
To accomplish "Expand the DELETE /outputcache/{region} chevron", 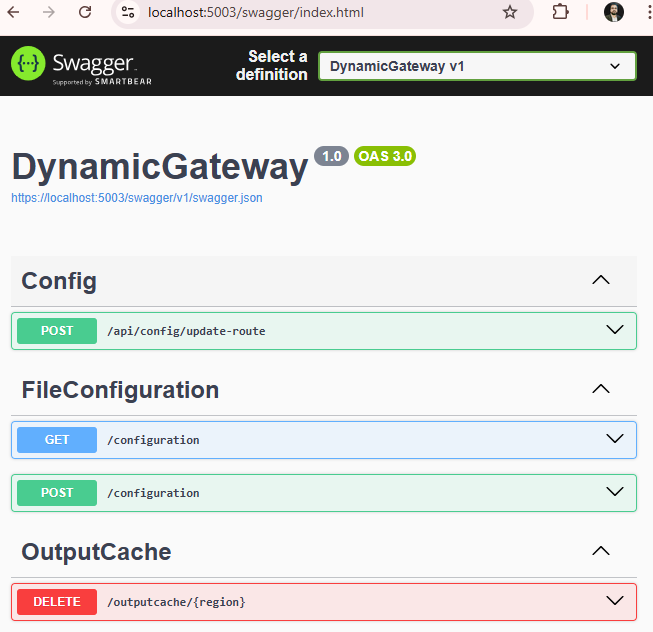I will [615, 601].
